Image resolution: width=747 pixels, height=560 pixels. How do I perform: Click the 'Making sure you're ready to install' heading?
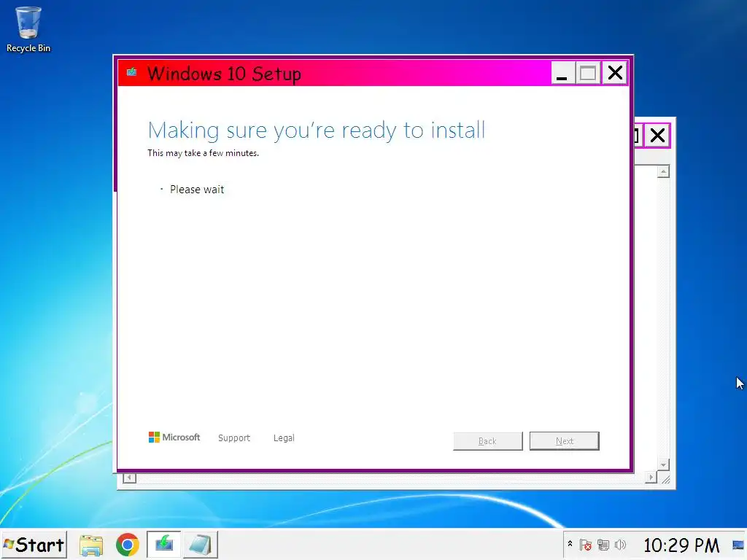coord(317,131)
